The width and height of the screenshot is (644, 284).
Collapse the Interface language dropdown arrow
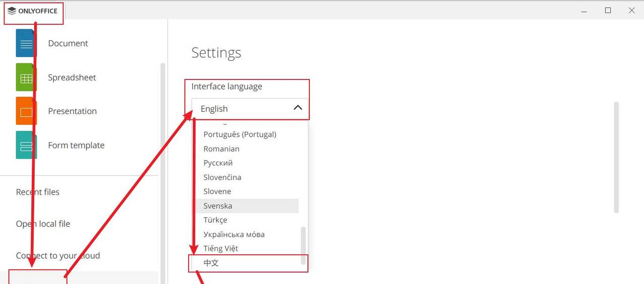coord(298,108)
